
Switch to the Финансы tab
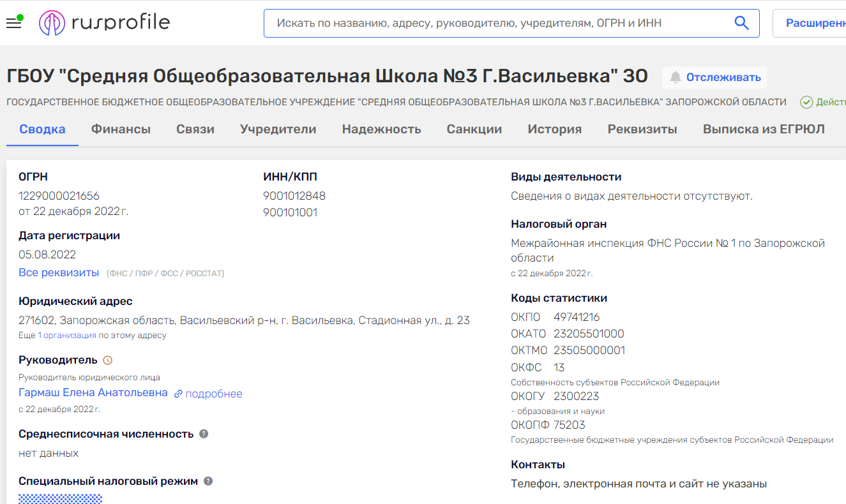[x=121, y=128]
